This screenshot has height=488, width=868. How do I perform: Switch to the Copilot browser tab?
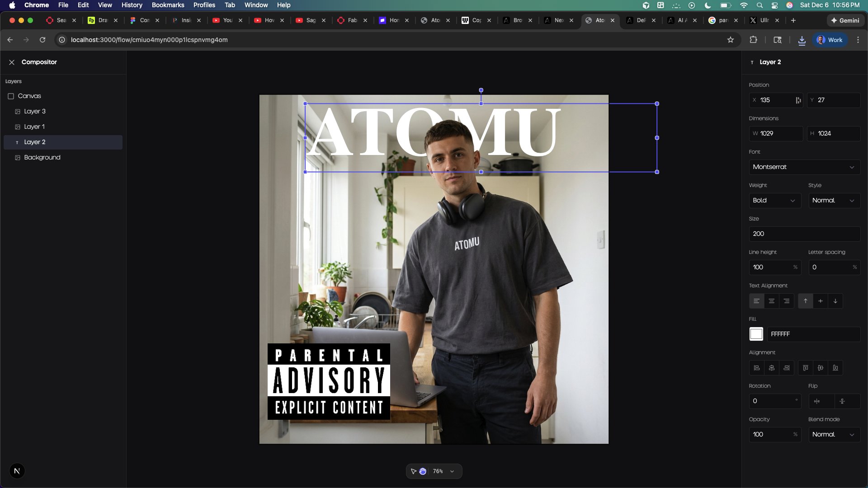point(472,20)
